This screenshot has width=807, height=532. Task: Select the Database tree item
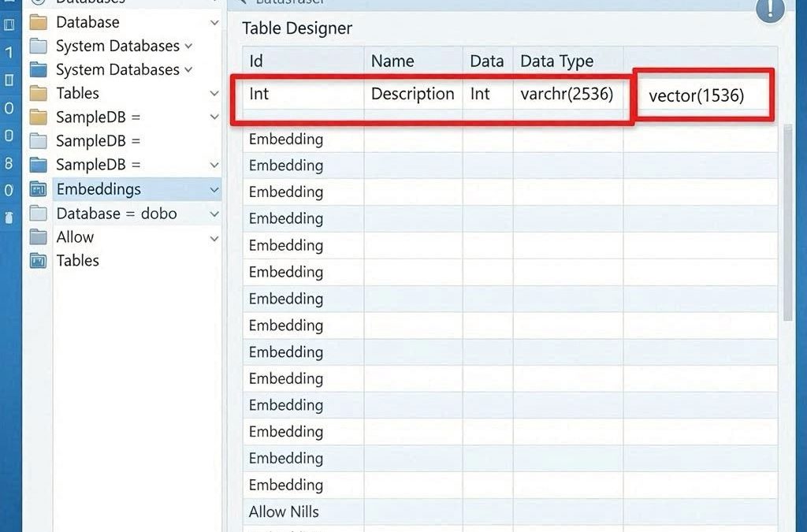tap(87, 22)
